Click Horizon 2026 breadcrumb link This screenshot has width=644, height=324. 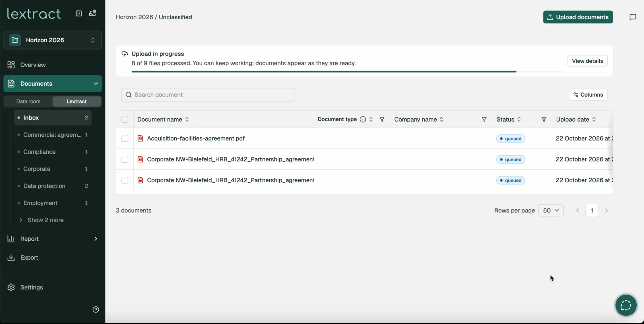point(134,17)
